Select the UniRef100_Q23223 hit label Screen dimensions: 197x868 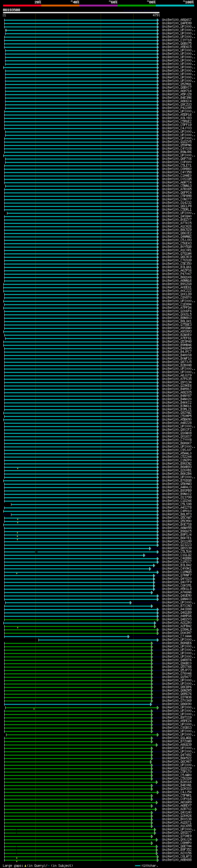(177, 545)
